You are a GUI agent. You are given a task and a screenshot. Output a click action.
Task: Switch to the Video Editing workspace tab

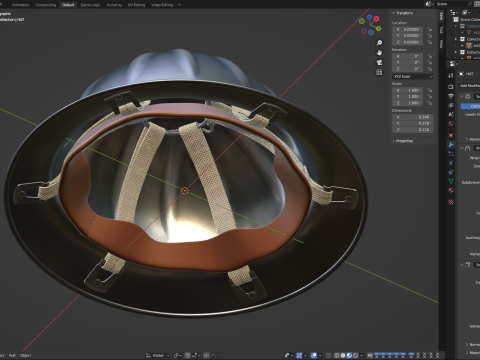tap(162, 5)
